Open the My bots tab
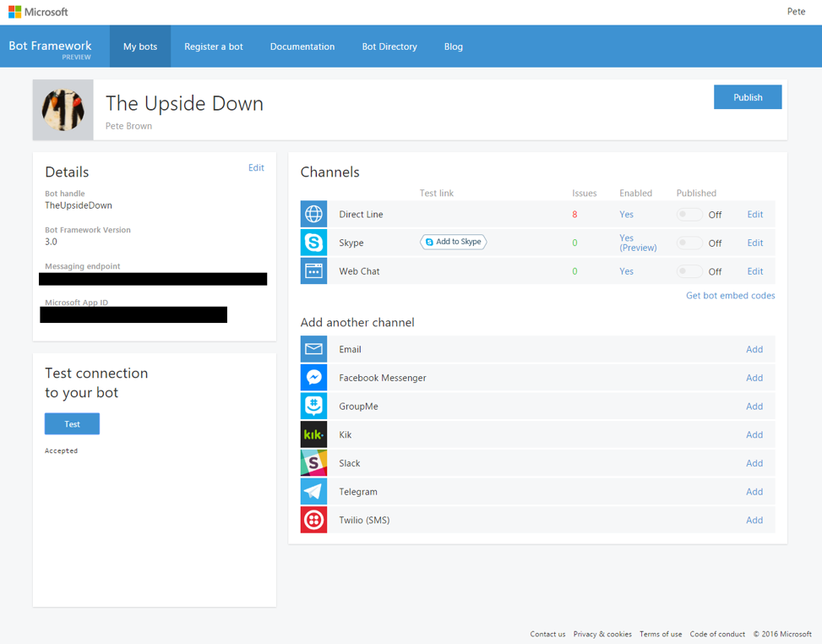 click(x=140, y=46)
